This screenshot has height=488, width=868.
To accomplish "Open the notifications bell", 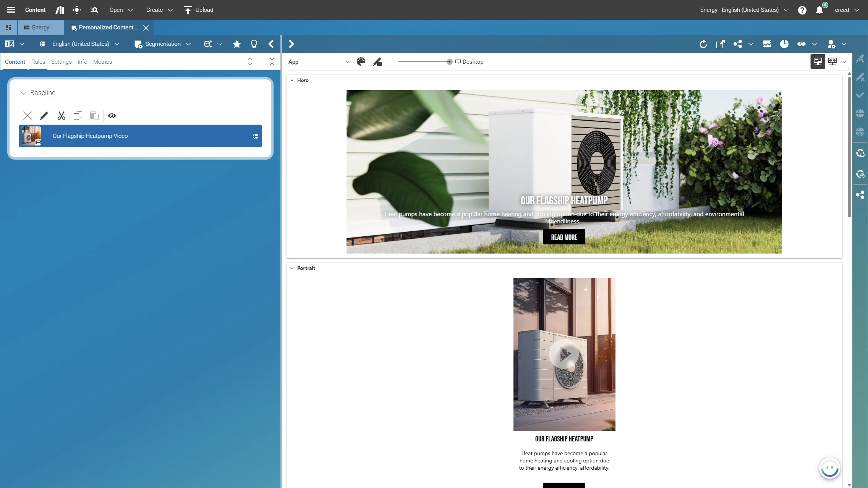I will (819, 10).
